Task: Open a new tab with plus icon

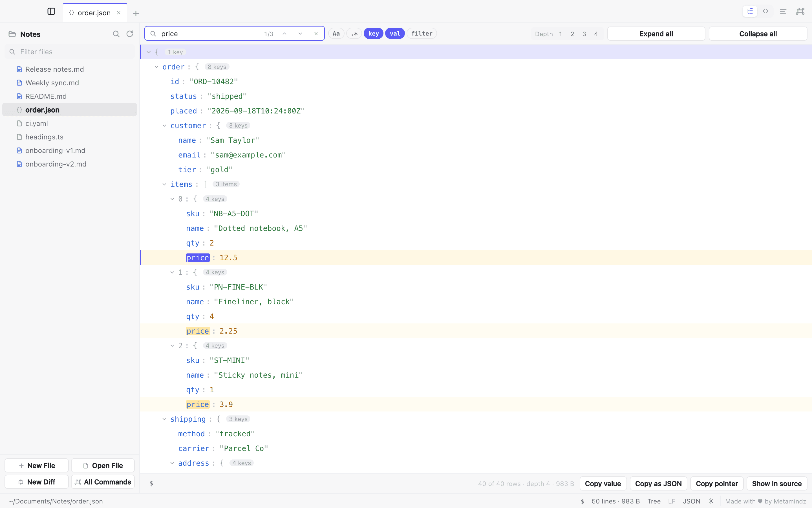Action: (136, 14)
